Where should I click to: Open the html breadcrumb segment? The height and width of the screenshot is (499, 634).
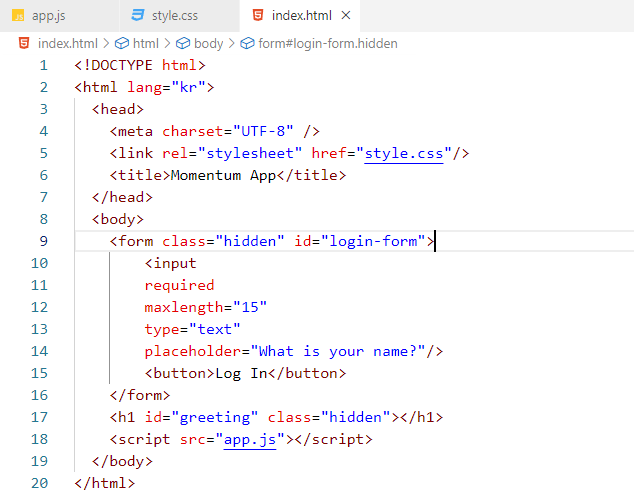click(x=146, y=43)
